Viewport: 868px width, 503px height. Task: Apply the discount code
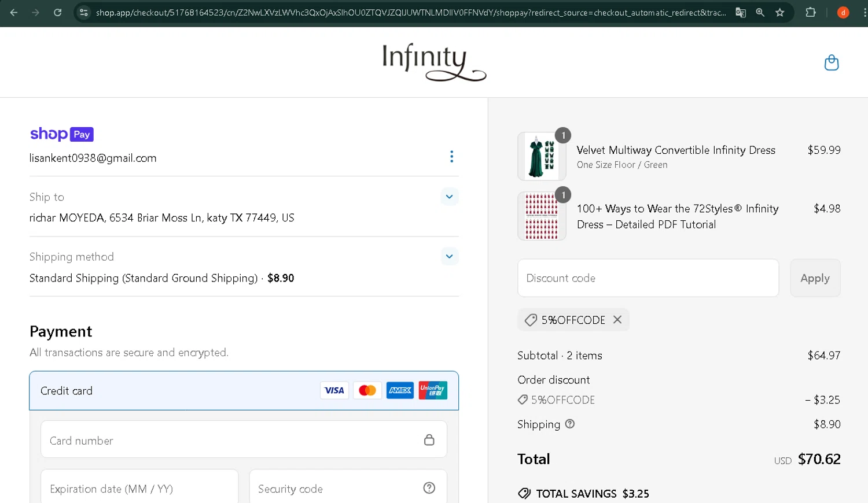click(x=815, y=278)
